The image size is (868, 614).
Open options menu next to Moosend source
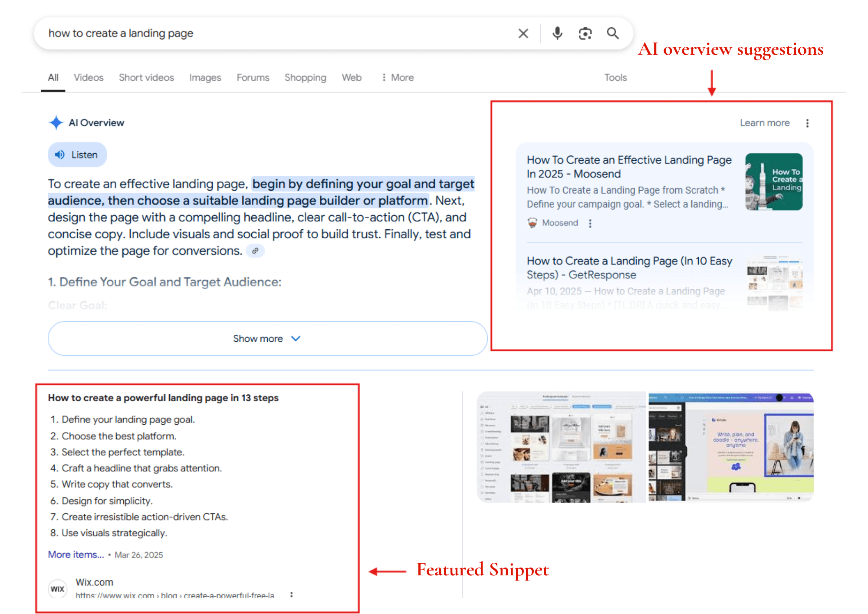pos(590,223)
